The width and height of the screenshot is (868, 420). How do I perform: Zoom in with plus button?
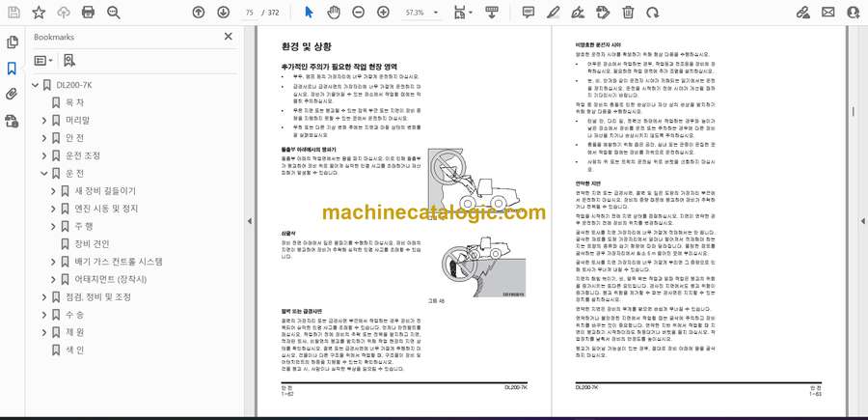click(383, 13)
